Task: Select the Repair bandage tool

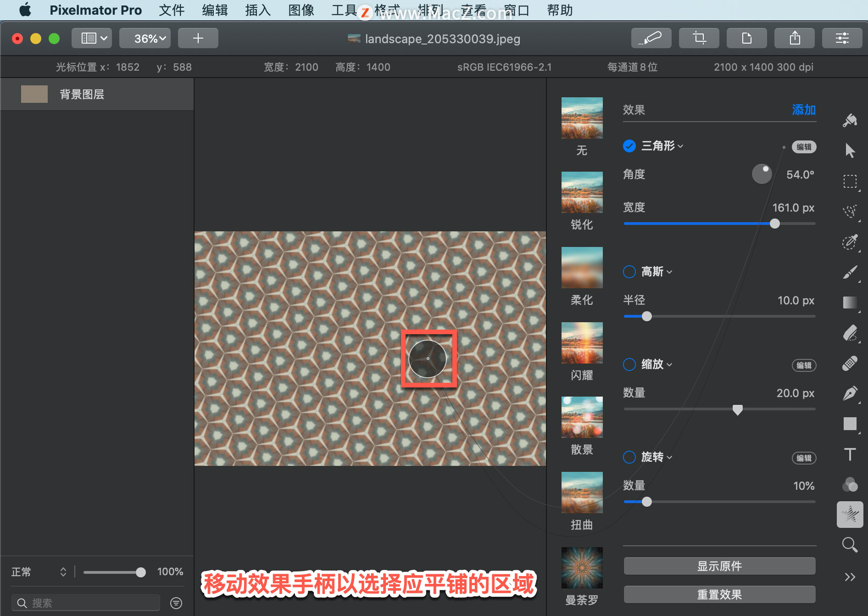Action: pos(850,363)
